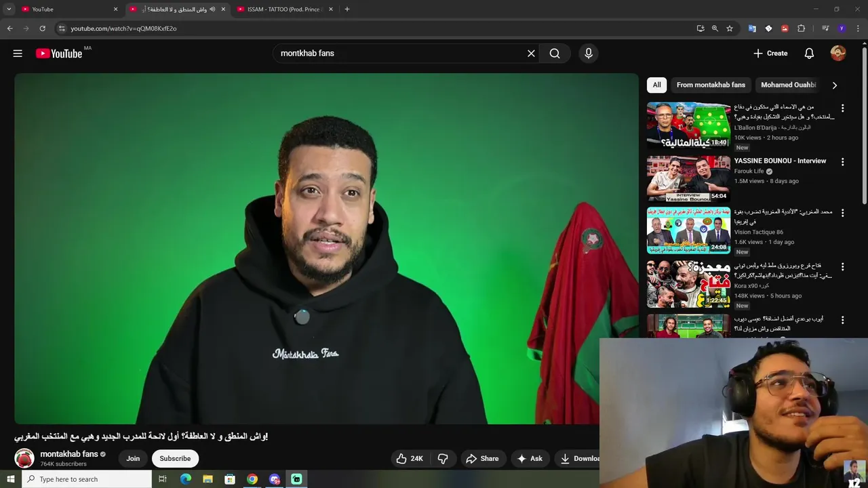The image size is (868, 488).
Task: Open the 54:04 Yassine Bounou interview thumbnail
Action: 688,180
